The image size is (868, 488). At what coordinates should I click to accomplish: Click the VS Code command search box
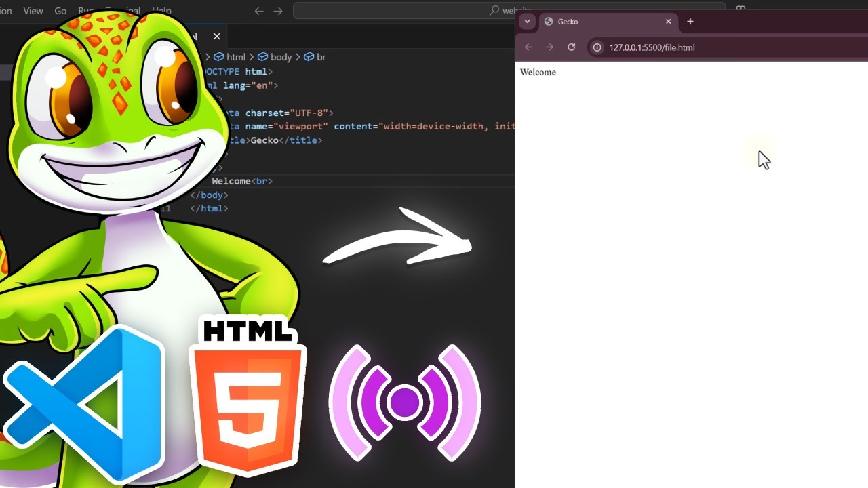point(509,11)
